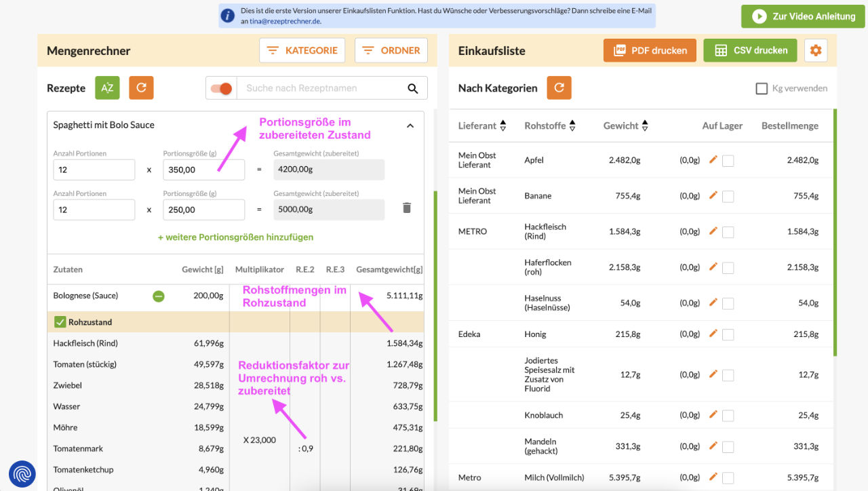Refresh the Nach Kategorien shopping list
This screenshot has height=491, width=868.
(x=559, y=88)
